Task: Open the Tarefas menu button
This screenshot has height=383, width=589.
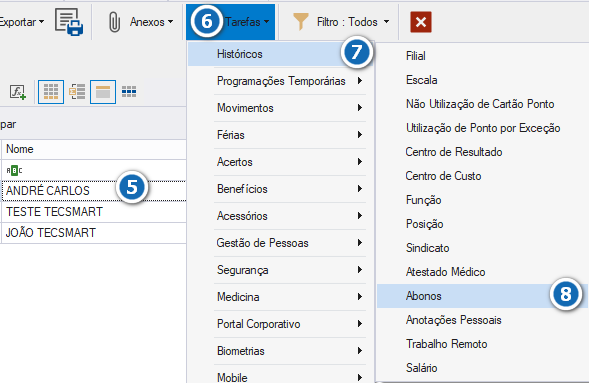Action: point(231,22)
